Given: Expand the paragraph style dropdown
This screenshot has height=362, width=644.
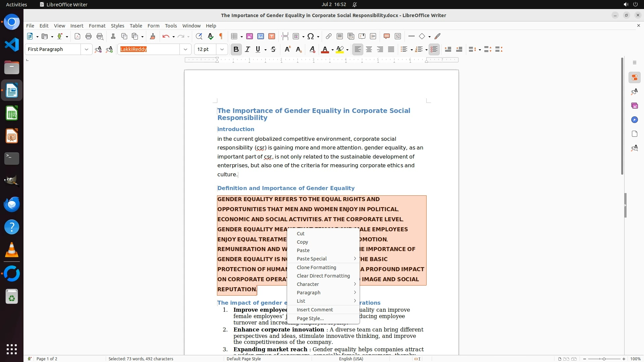Looking at the screenshot, I should tap(86, 49).
